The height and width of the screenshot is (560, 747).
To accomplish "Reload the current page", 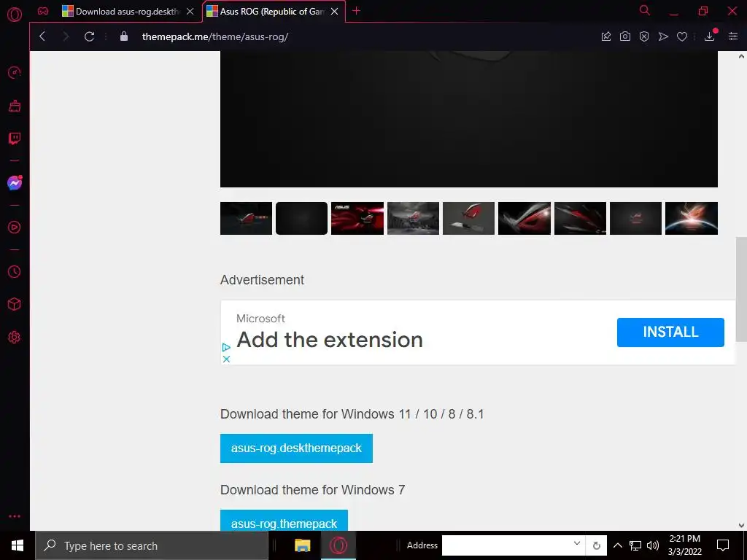I will pyautogui.click(x=89, y=36).
